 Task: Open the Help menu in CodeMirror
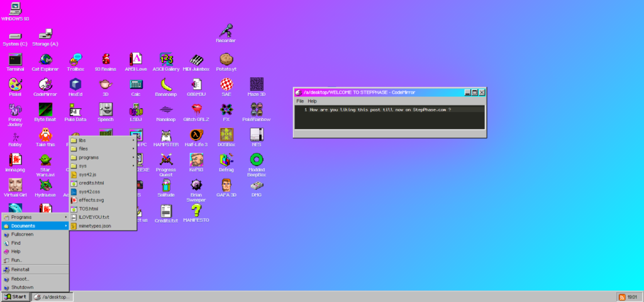(x=312, y=101)
